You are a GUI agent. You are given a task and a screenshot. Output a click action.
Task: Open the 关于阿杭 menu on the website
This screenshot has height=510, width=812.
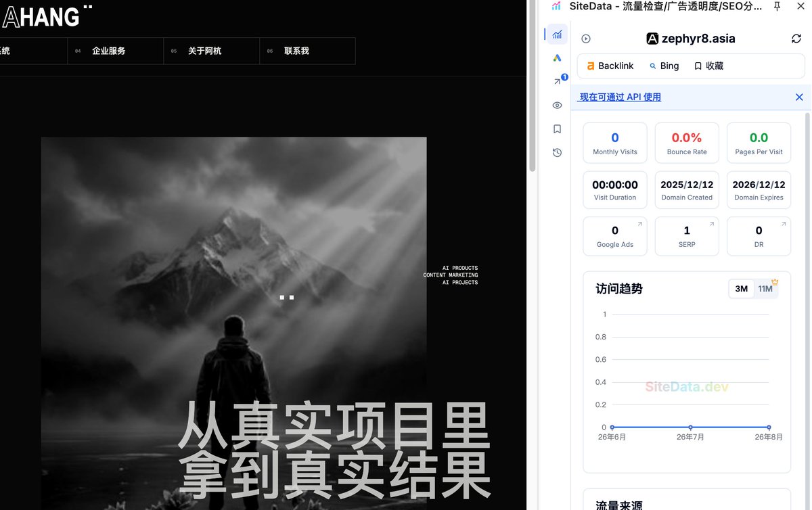tap(212, 51)
